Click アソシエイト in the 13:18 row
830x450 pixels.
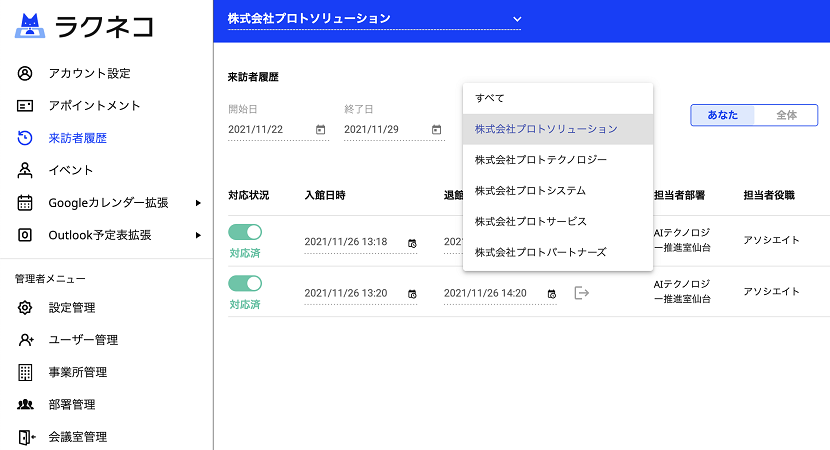771,240
